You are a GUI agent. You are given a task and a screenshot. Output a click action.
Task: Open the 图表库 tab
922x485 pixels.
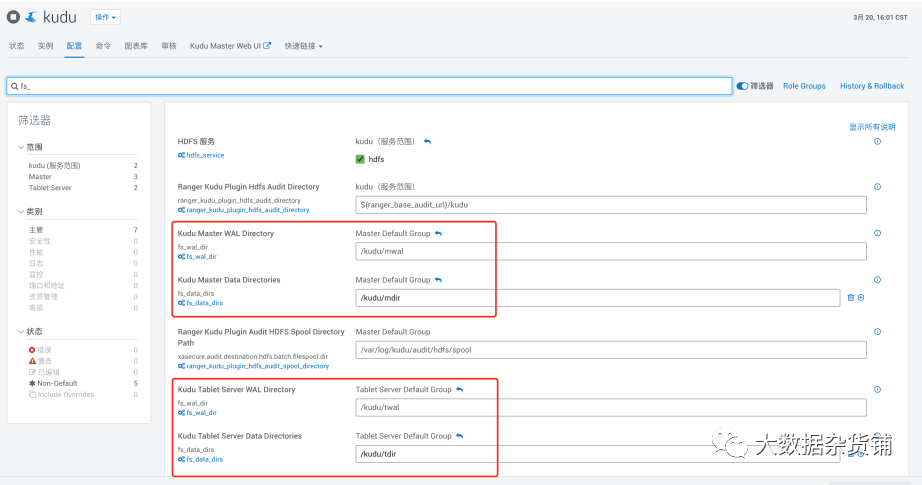(136, 46)
